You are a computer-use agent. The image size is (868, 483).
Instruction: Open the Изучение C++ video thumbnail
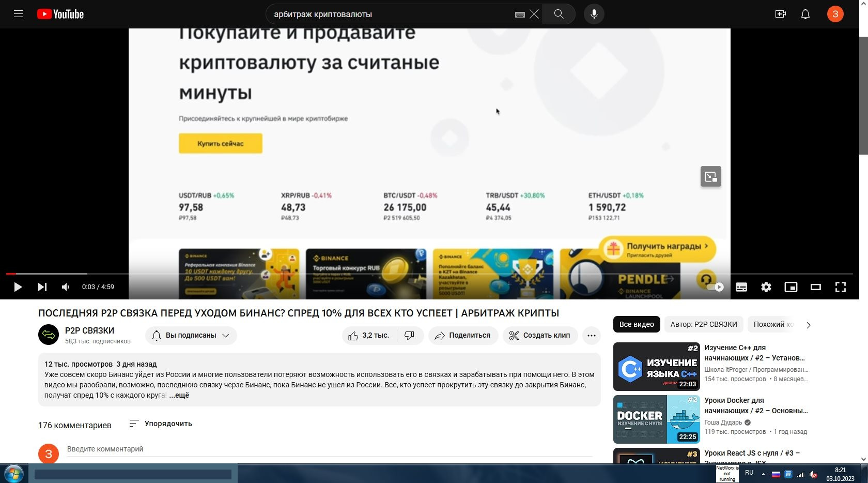pyautogui.click(x=657, y=367)
